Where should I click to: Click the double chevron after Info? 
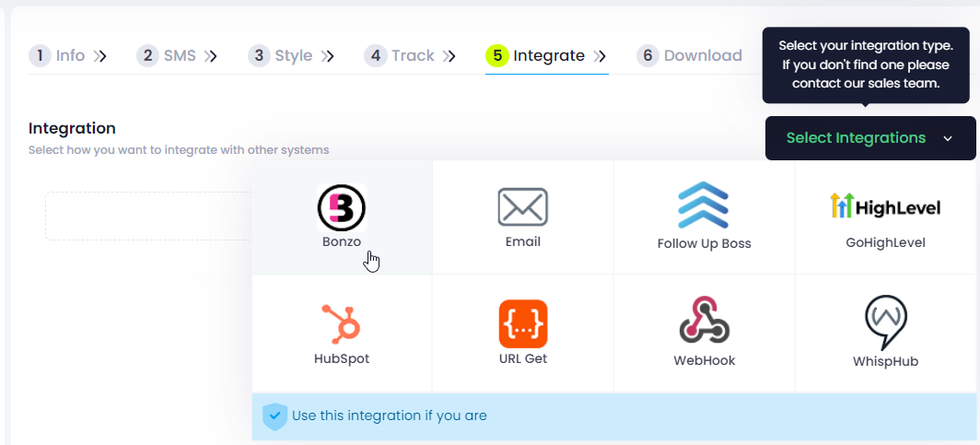click(x=100, y=56)
